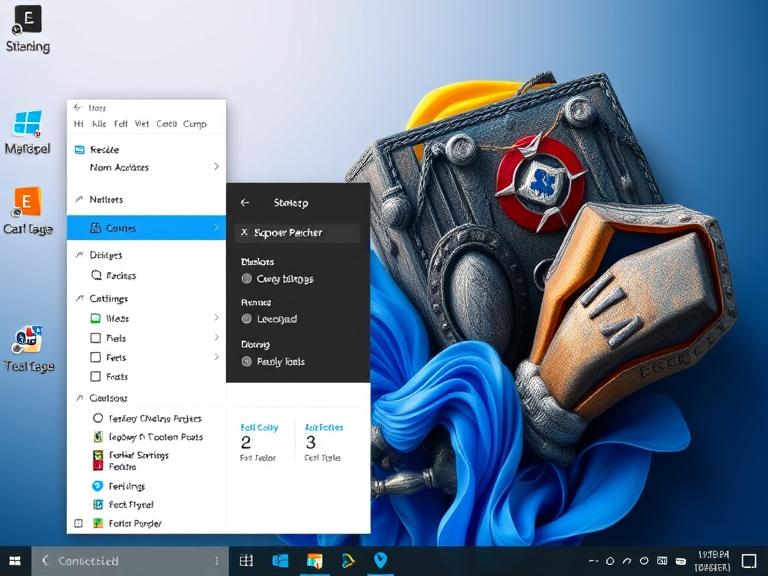Select the Coey bitrogs radio option

coord(247,279)
